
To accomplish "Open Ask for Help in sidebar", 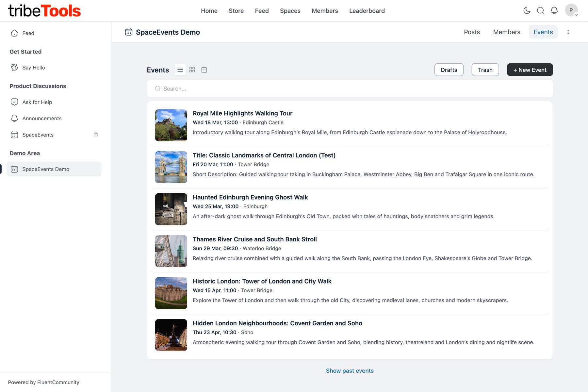I will tap(37, 102).
